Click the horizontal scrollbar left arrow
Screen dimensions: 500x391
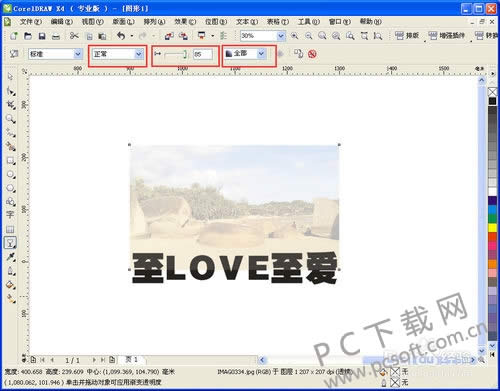pos(262,360)
